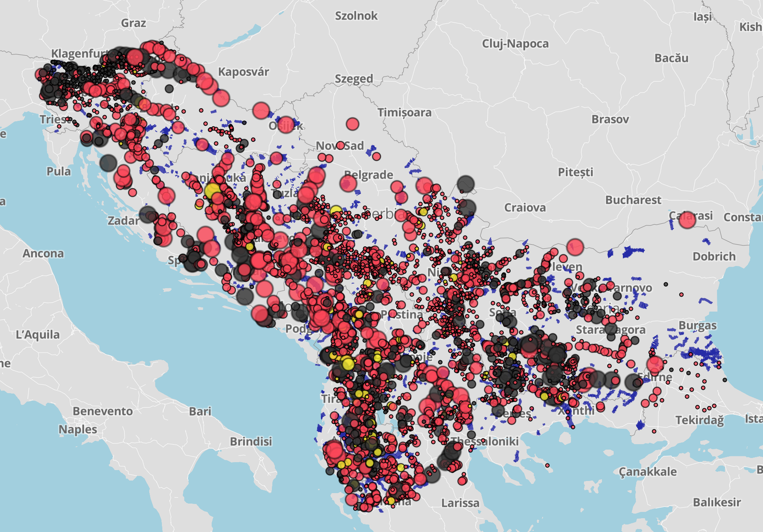Click the L'Aquila city label

[x=38, y=335]
